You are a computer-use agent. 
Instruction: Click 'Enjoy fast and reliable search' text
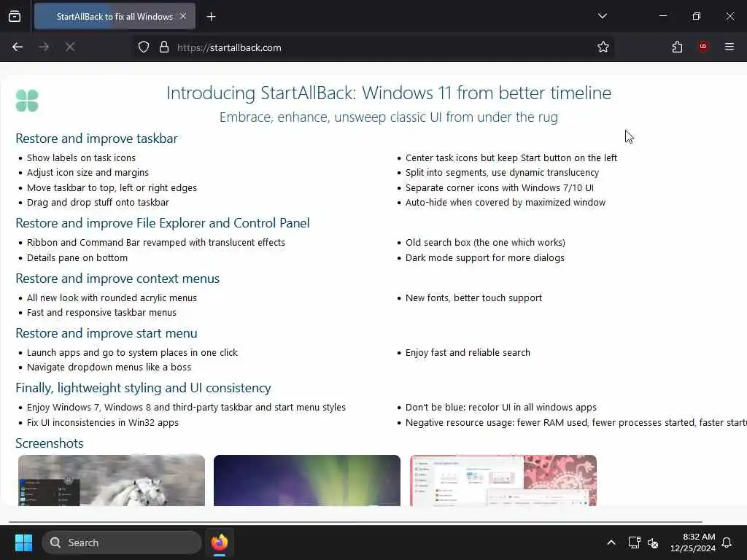pos(468,352)
